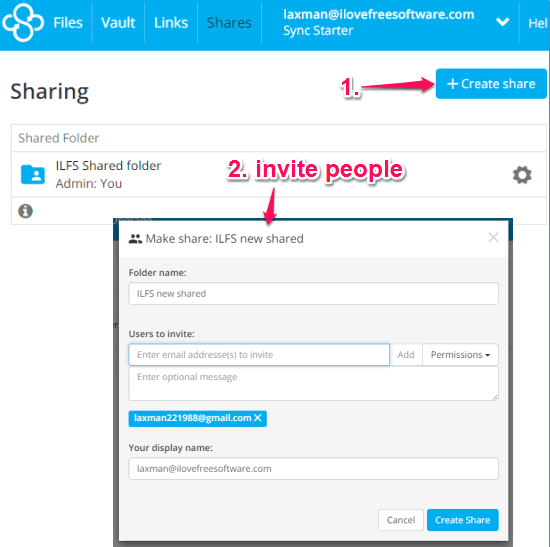Close the Make share dialog
The height and width of the screenshot is (547, 550).
click(x=493, y=238)
